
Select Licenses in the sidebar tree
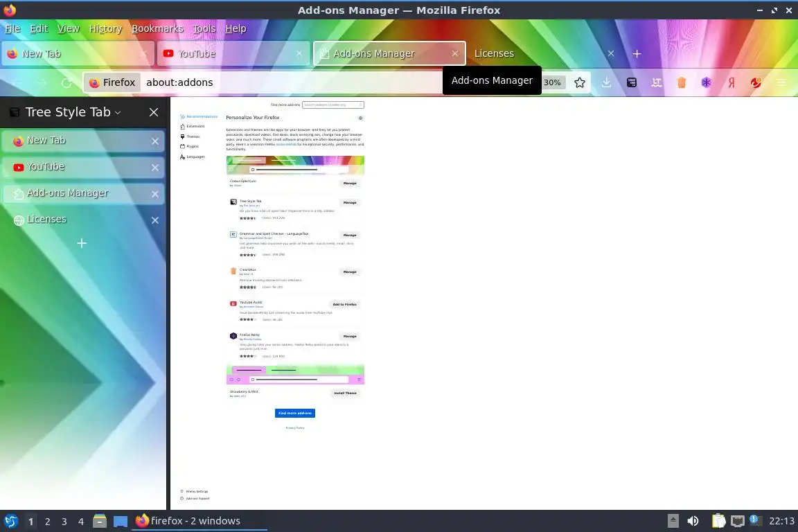tap(83, 220)
